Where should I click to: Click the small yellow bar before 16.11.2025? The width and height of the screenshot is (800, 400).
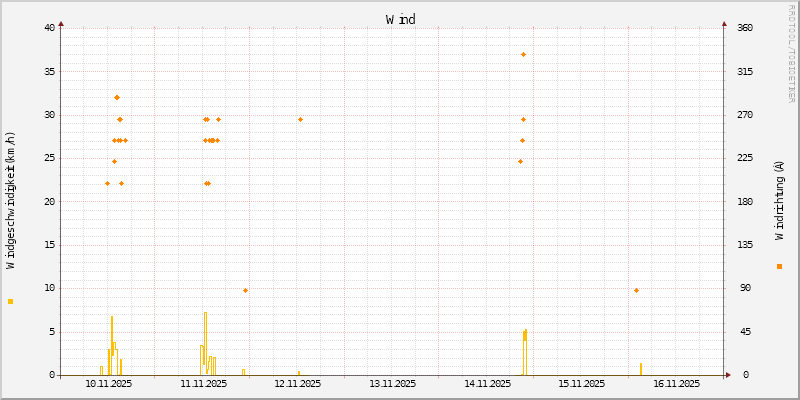coord(640,369)
